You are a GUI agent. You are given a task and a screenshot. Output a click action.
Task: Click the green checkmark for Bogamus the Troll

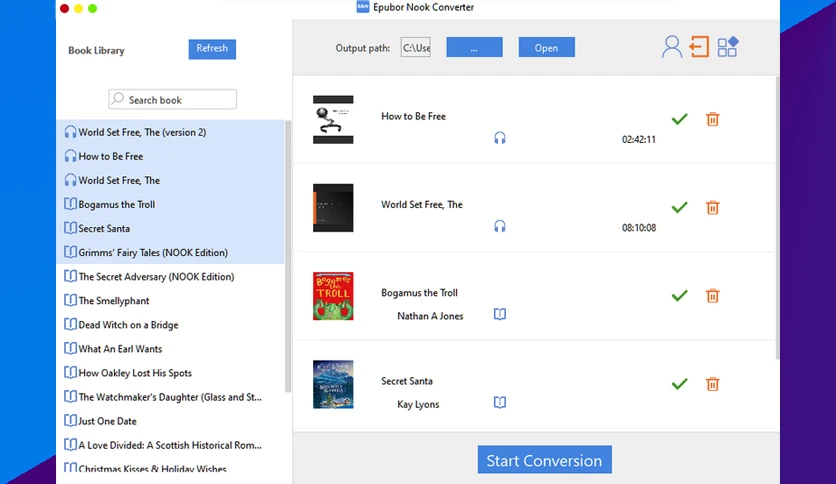click(x=679, y=296)
